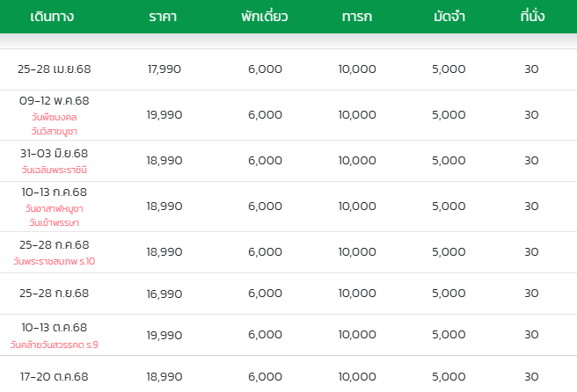Select the 25-28 ก.ค.68 travel date

point(55,244)
